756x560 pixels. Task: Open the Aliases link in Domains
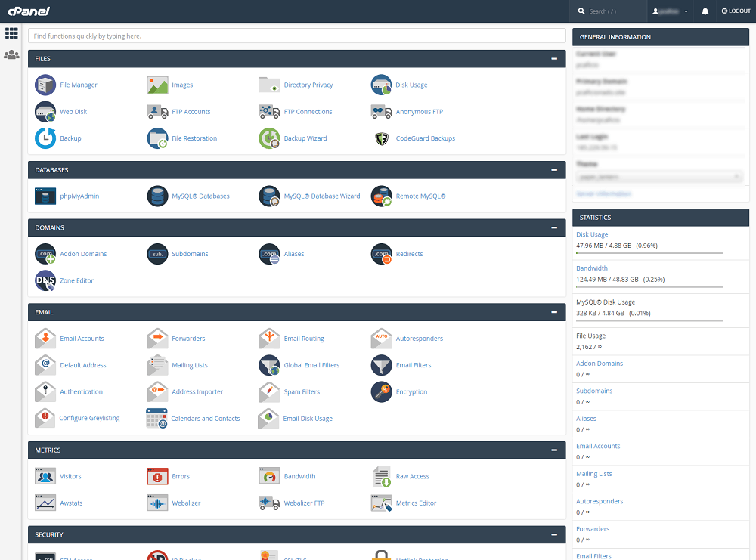click(x=294, y=254)
